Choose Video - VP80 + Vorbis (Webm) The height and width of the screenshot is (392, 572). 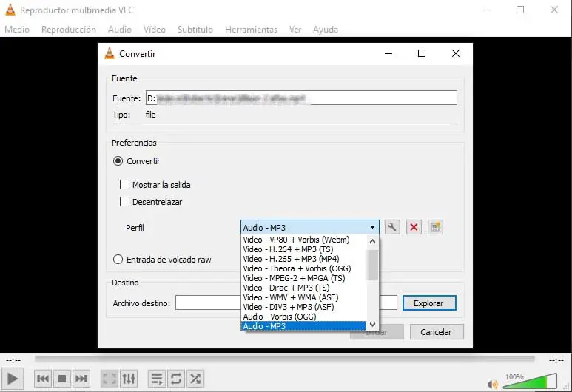(303, 240)
